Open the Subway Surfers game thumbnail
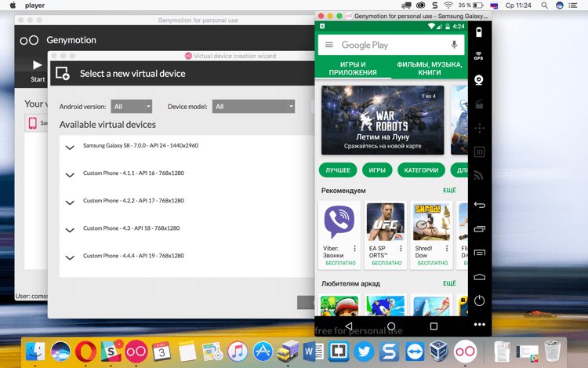Screen dimensions: 588x368 pos(339,306)
